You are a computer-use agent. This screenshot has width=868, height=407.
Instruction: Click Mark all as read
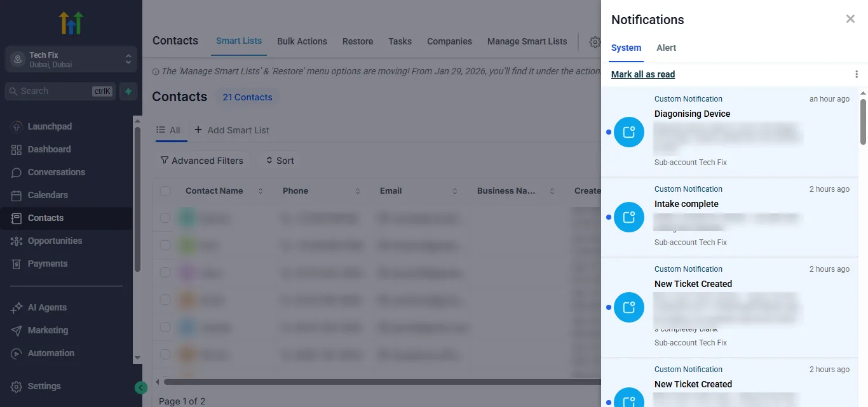[643, 74]
